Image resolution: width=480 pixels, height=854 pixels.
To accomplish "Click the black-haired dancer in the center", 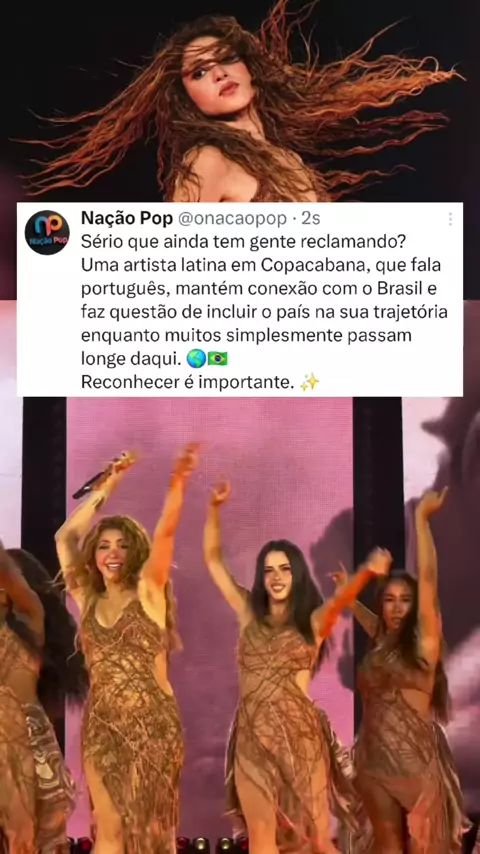I will tap(278, 681).
